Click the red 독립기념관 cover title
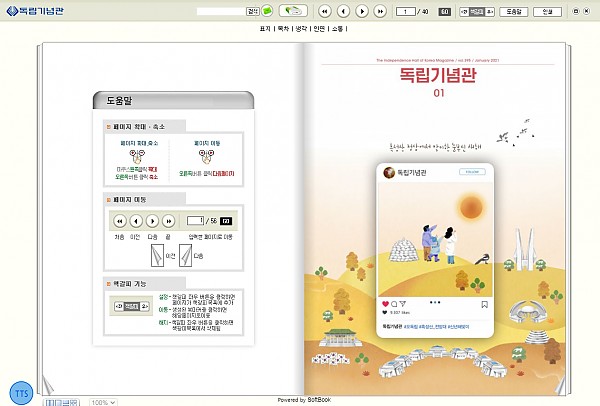Image resolution: width=600 pixels, height=406 pixels. tap(438, 75)
